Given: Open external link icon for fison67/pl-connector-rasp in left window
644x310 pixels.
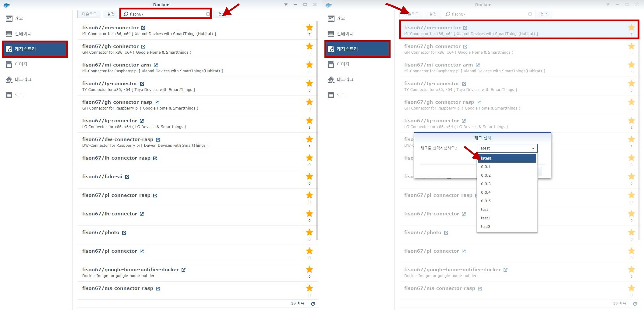Looking at the screenshot, I should 155,196.
